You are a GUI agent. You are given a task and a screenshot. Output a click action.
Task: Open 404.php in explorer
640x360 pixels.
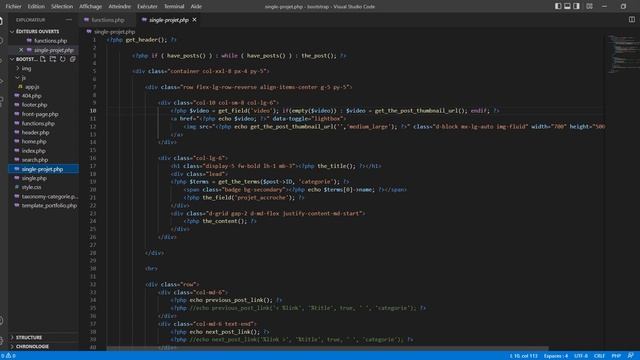31,96
